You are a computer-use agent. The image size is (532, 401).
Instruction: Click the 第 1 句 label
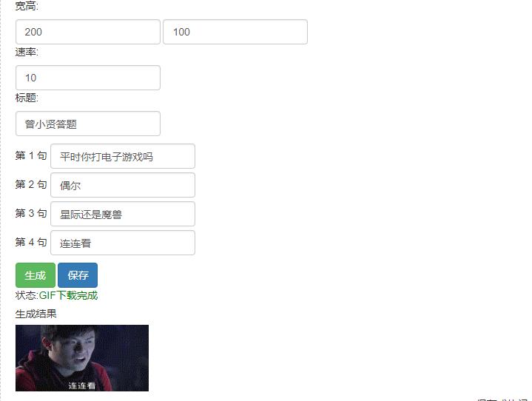point(31,155)
